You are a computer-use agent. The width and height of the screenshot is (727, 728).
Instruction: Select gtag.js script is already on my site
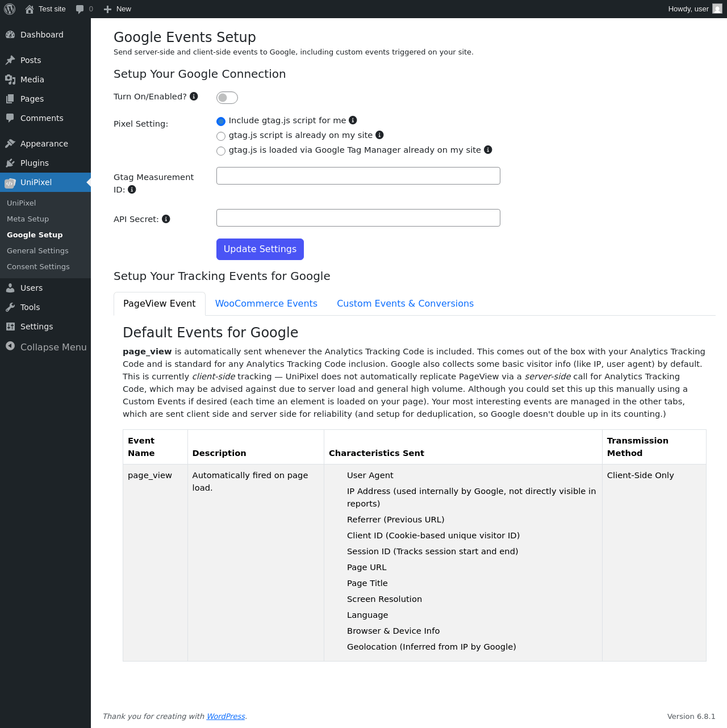coord(221,136)
